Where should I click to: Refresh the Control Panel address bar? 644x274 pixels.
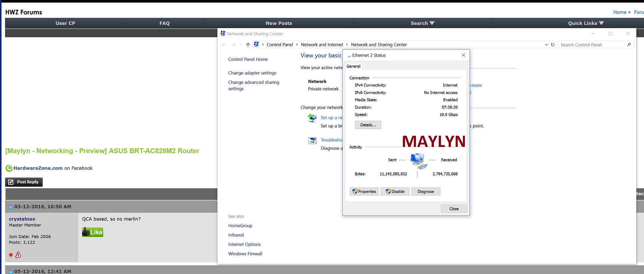[553, 45]
